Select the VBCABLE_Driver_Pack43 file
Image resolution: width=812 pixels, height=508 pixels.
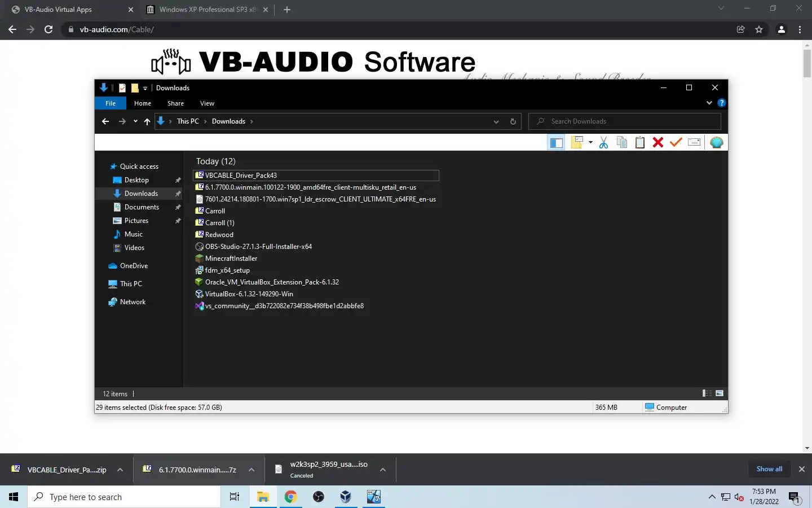(241, 176)
